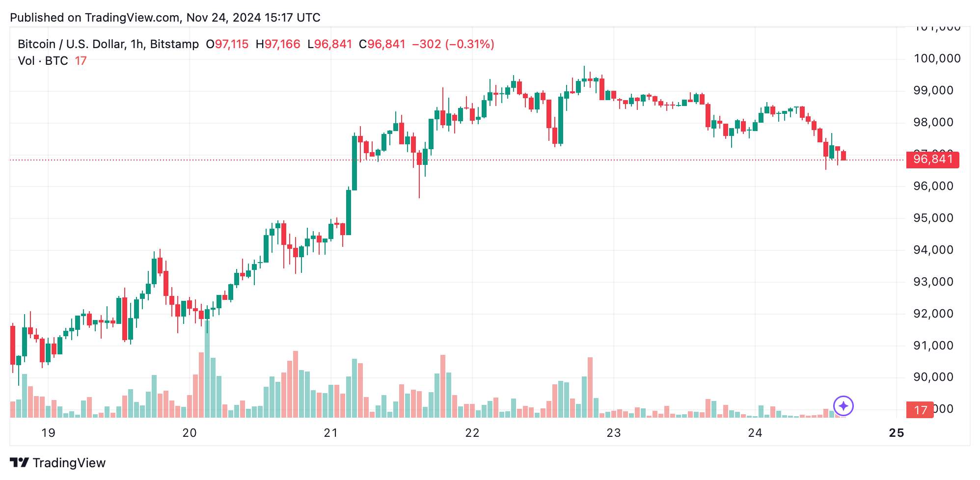Click the Published on TradingView.com header text
Screen dimensions: 980x480
tap(165, 18)
